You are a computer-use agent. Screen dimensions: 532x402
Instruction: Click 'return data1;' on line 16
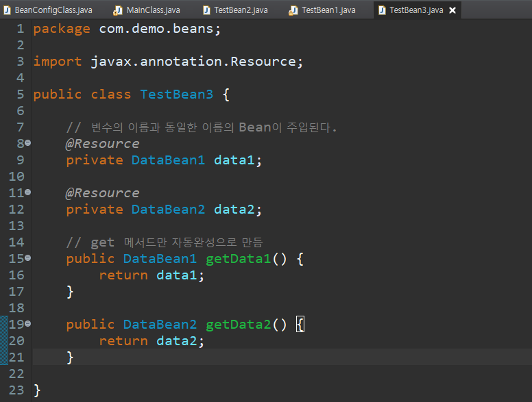click(152, 275)
